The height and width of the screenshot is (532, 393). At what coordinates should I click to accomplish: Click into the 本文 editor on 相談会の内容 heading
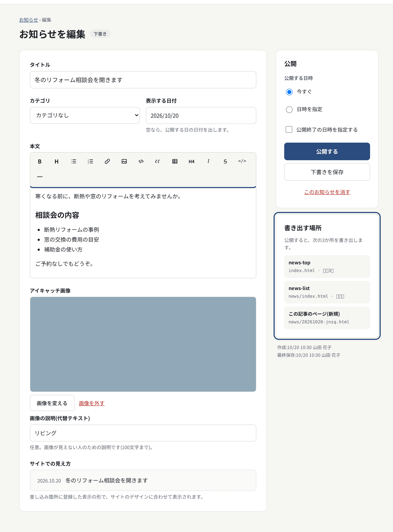point(57,215)
